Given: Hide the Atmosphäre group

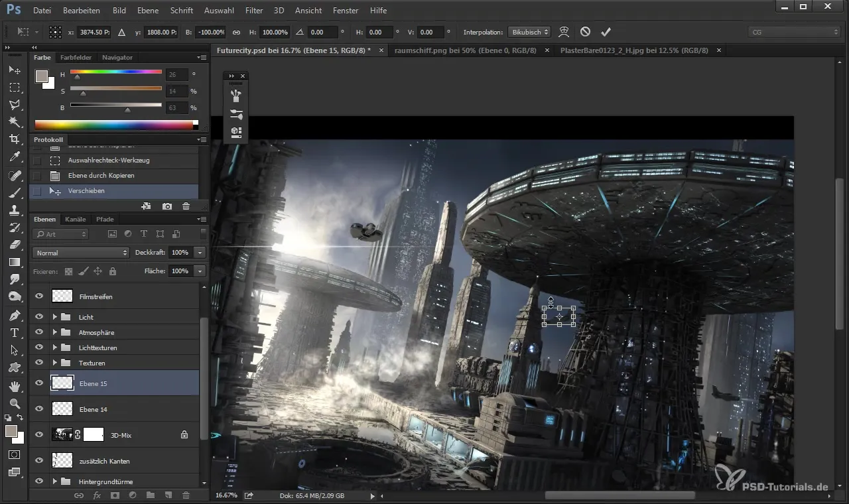Looking at the screenshot, I should pos(39,332).
